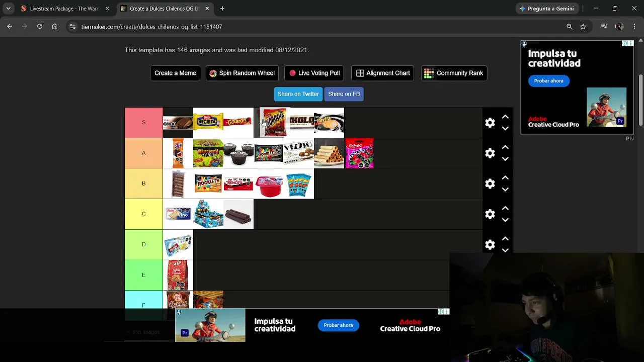Click Share on FB
Viewport: 644px width, 362px height.
pyautogui.click(x=344, y=94)
